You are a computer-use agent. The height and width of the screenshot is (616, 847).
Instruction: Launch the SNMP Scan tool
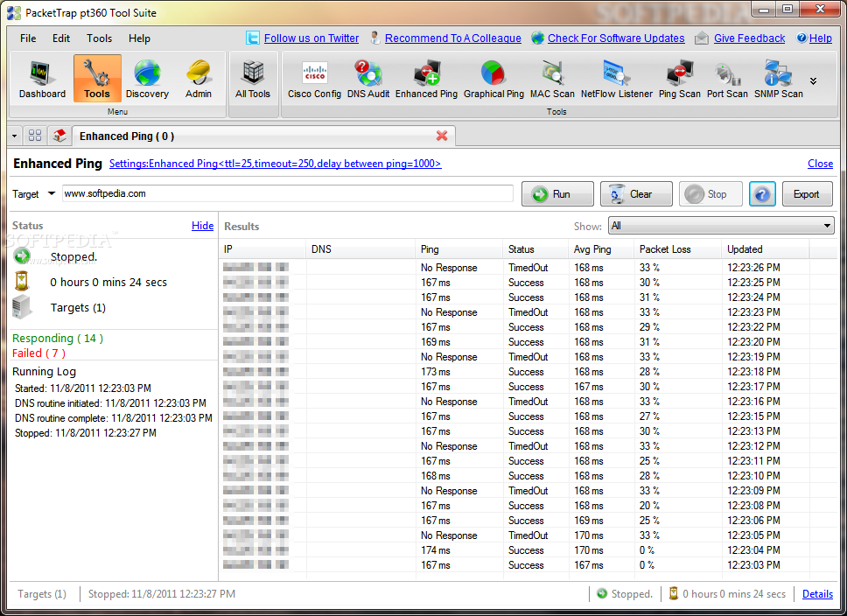coord(778,80)
